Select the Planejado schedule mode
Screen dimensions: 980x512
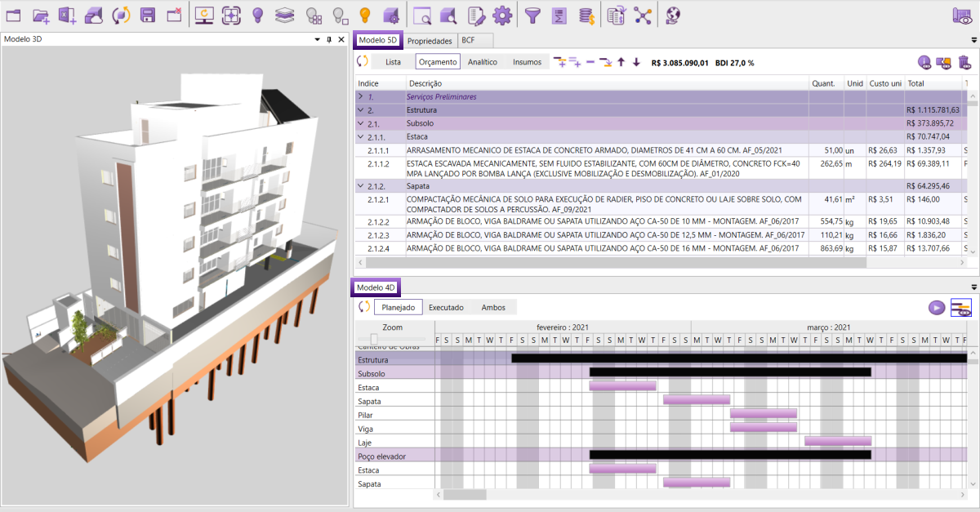point(398,308)
